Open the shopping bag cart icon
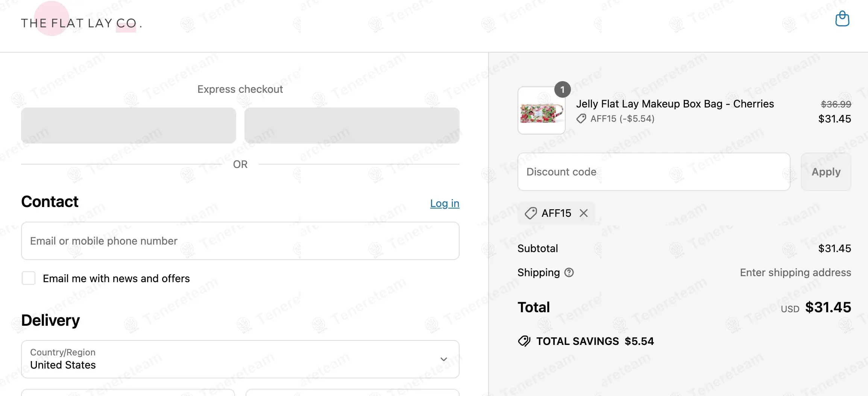 (842, 19)
